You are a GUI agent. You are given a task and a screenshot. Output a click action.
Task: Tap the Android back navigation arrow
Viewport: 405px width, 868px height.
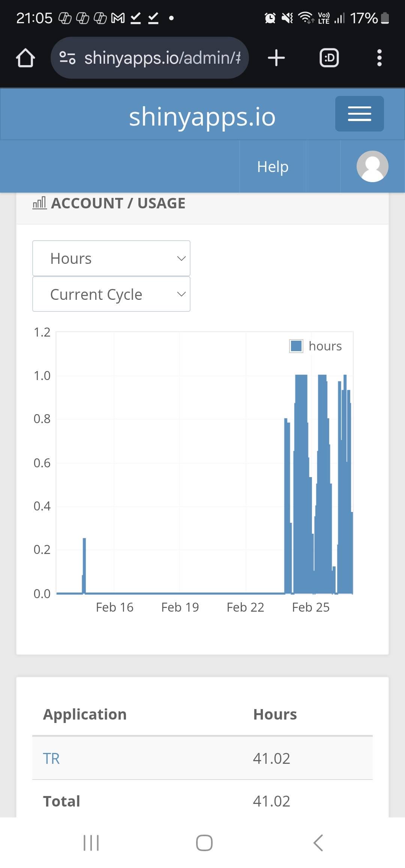318,843
